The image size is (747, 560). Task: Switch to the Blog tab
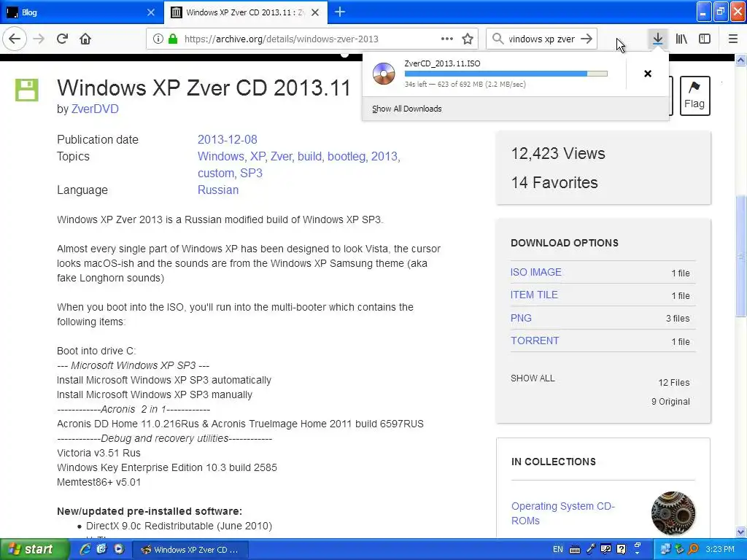81,12
